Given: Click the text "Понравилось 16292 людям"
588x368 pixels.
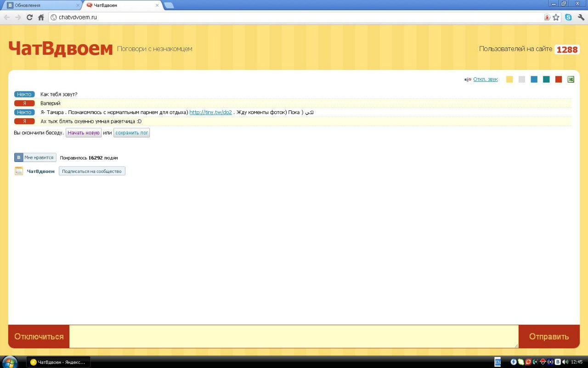Looking at the screenshot, I should pyautogui.click(x=89, y=158).
